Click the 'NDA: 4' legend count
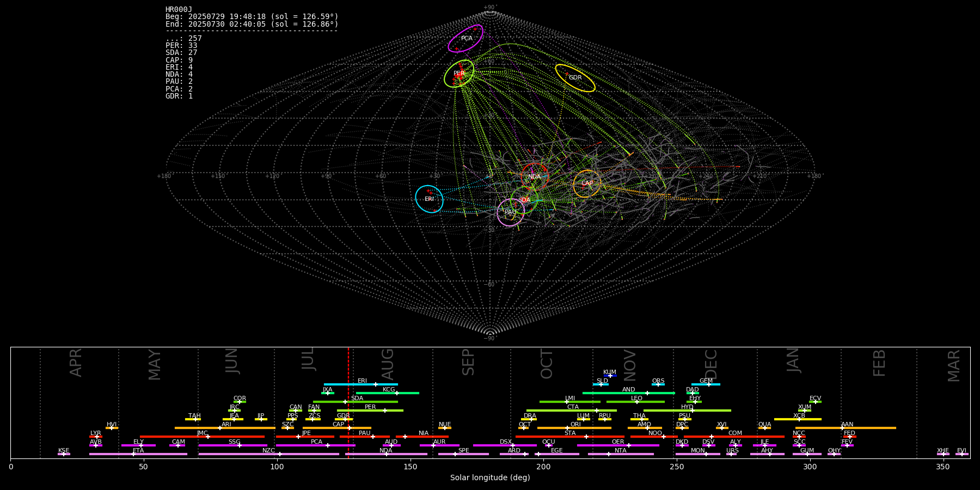This screenshot has height=490, width=980. coord(179,74)
